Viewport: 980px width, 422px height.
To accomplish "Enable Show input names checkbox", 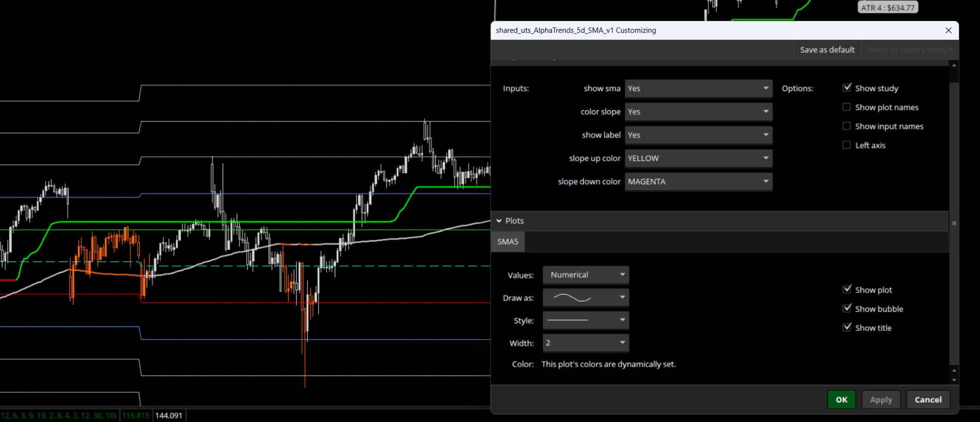I will coord(847,126).
